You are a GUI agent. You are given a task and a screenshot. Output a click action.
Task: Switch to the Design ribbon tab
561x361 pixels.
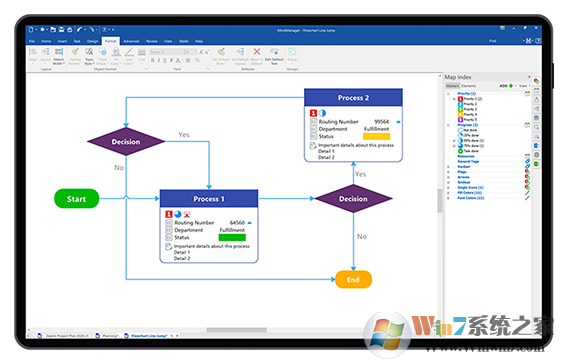[x=92, y=41]
